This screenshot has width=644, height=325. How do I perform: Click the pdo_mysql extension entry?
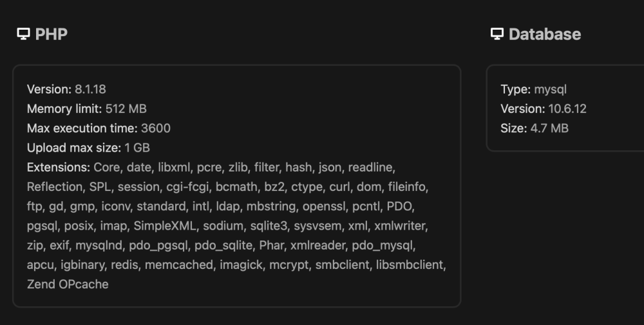382,246
